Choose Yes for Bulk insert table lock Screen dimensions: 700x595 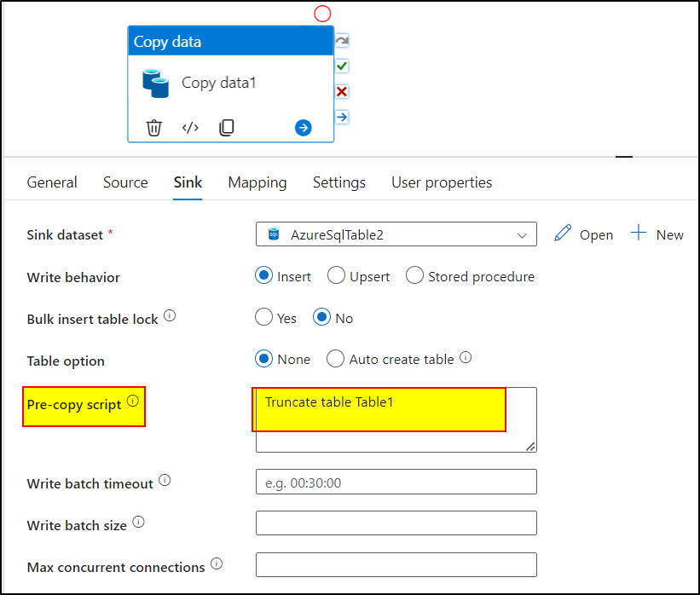click(x=263, y=317)
